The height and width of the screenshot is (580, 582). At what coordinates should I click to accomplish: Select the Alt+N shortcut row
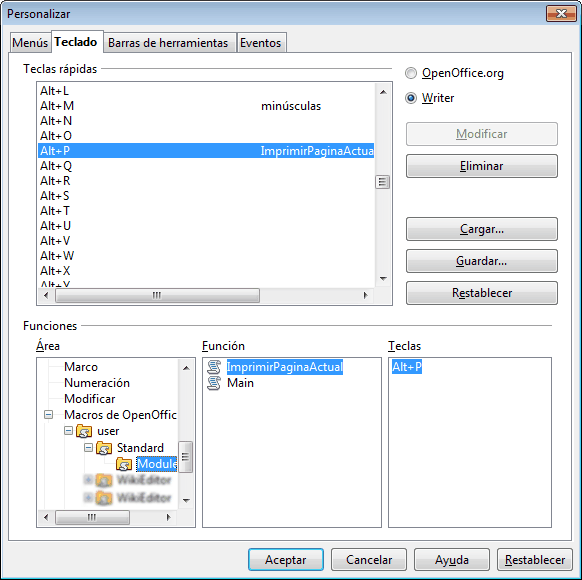(206, 121)
